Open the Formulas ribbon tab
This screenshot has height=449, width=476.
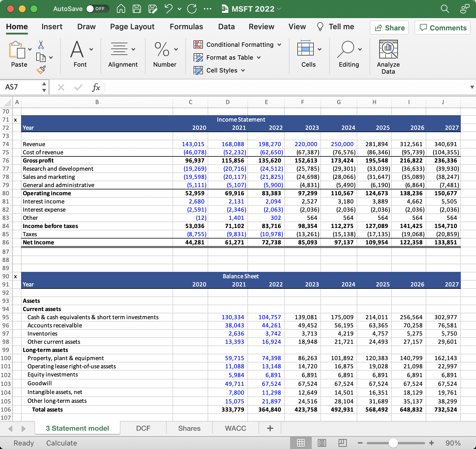[186, 27]
